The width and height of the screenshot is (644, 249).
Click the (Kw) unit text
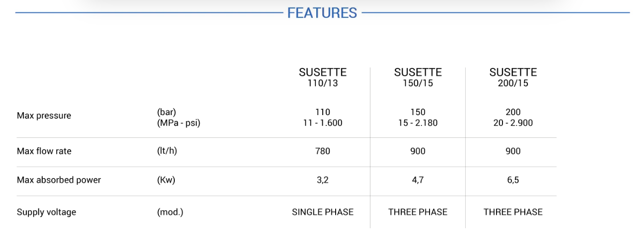click(166, 180)
